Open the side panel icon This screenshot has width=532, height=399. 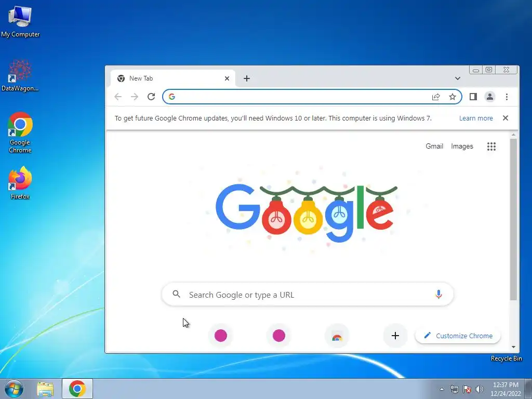473,97
